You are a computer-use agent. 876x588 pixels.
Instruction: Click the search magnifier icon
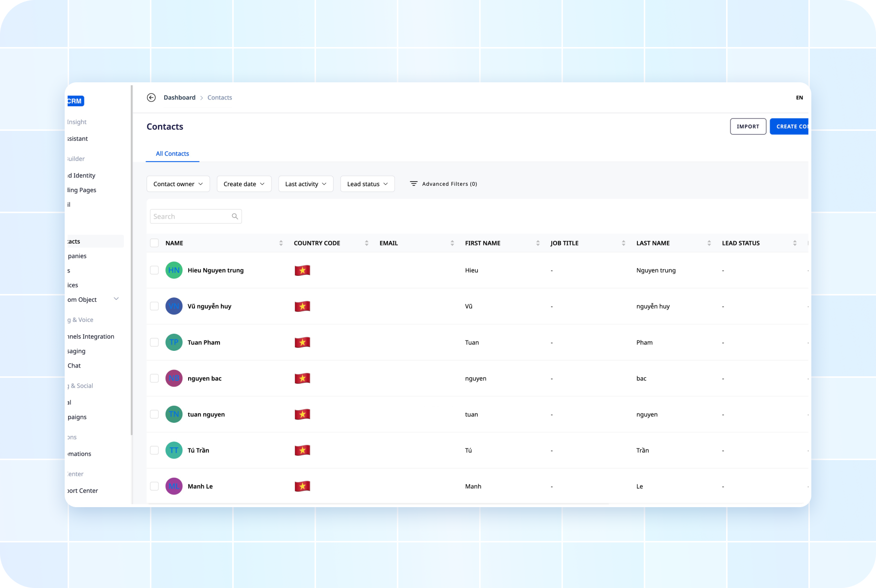coord(235,216)
